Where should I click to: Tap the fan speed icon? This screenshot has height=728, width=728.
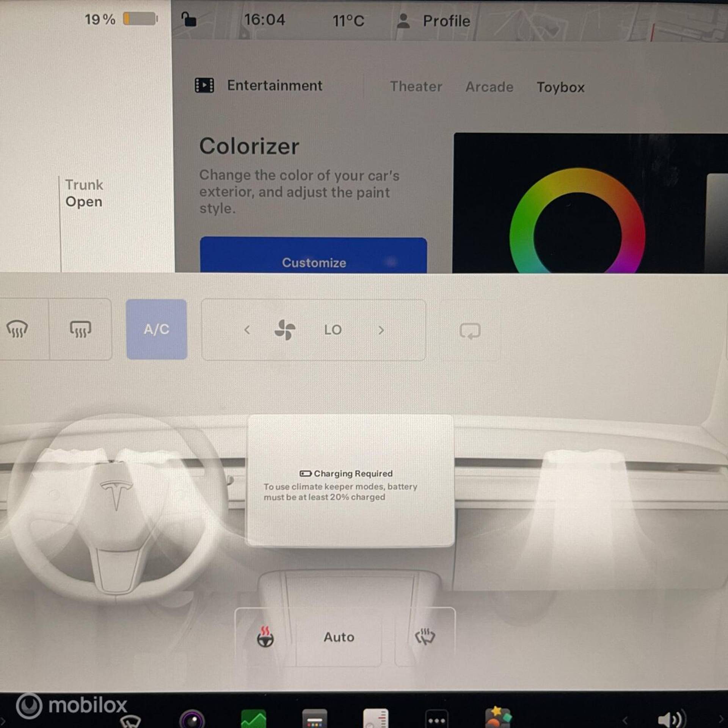(x=285, y=329)
